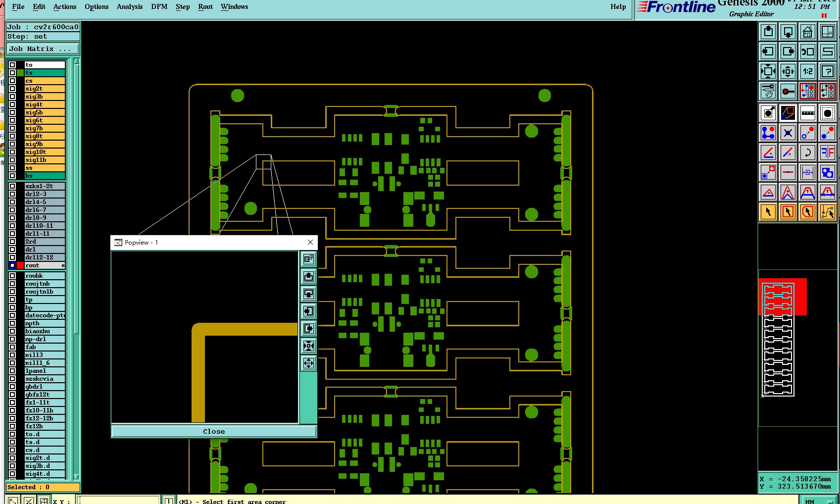Close the Popview window with X

tap(310, 242)
